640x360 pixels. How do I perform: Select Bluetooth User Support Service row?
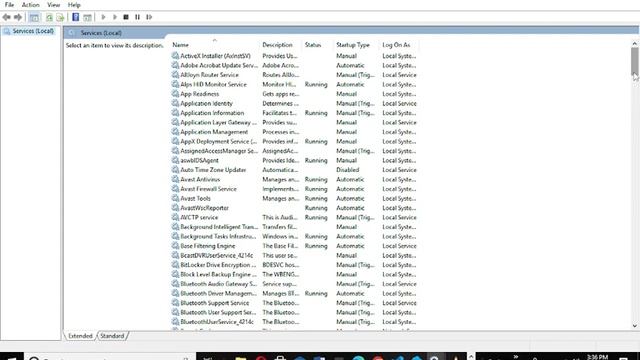pos(294,312)
